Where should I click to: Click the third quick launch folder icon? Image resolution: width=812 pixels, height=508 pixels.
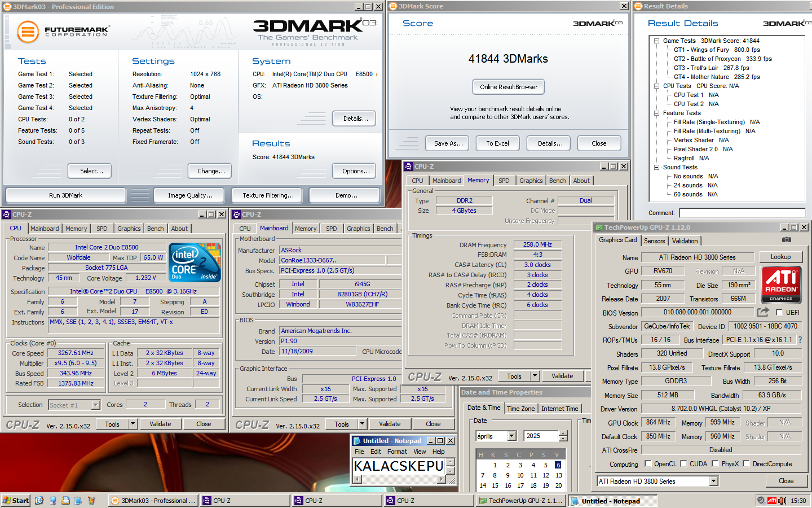coord(65,501)
